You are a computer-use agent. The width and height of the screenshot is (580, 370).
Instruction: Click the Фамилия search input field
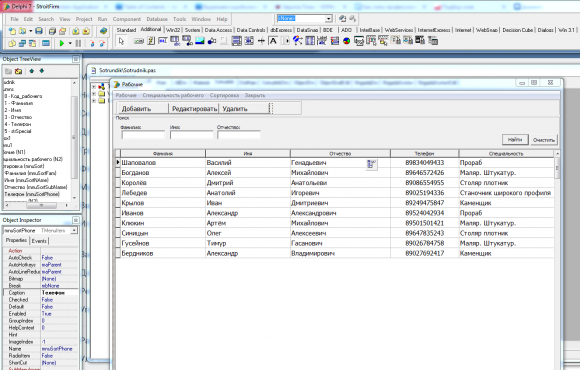click(143, 135)
